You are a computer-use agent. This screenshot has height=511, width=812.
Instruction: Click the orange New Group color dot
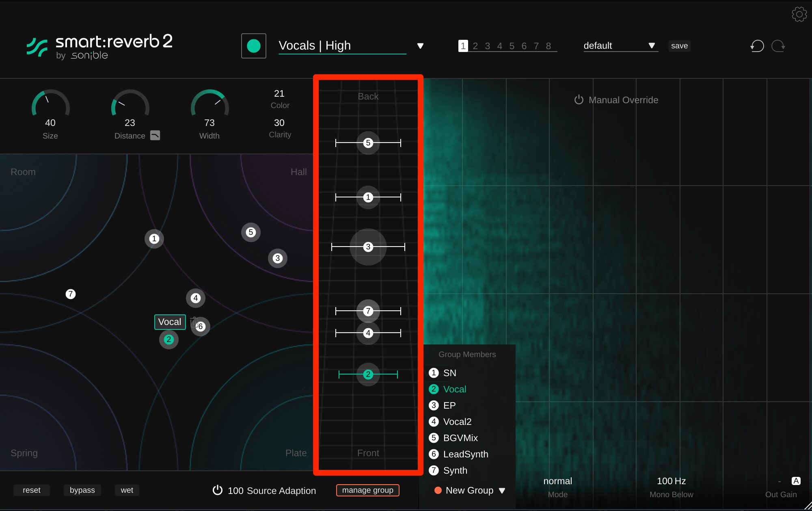pos(438,490)
